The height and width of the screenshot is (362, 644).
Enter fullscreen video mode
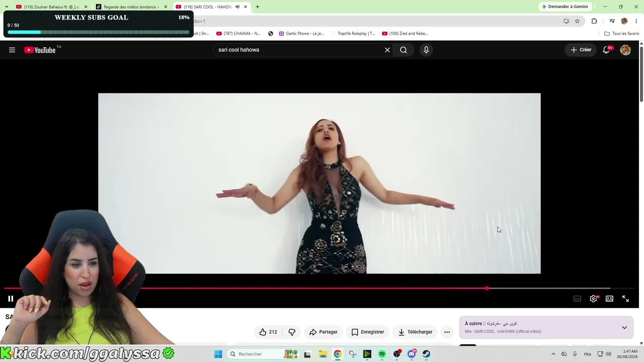tap(625, 299)
